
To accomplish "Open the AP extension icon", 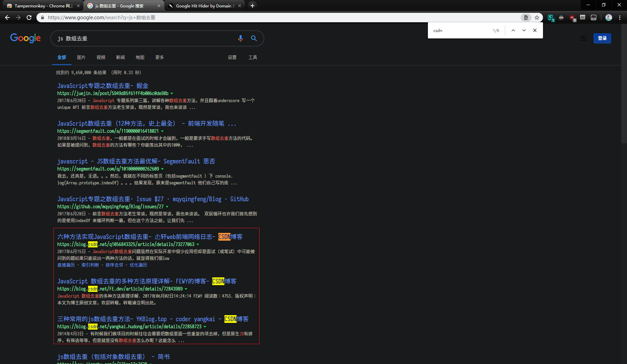I will [583, 17].
